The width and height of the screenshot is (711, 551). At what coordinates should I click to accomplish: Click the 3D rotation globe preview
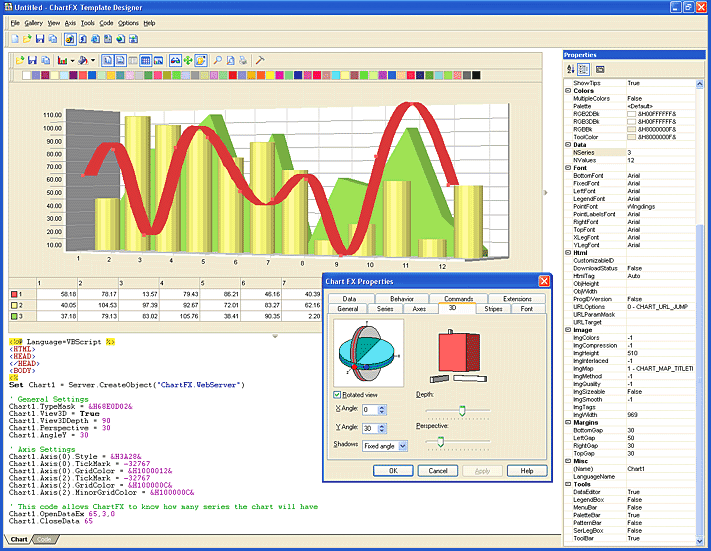point(368,352)
